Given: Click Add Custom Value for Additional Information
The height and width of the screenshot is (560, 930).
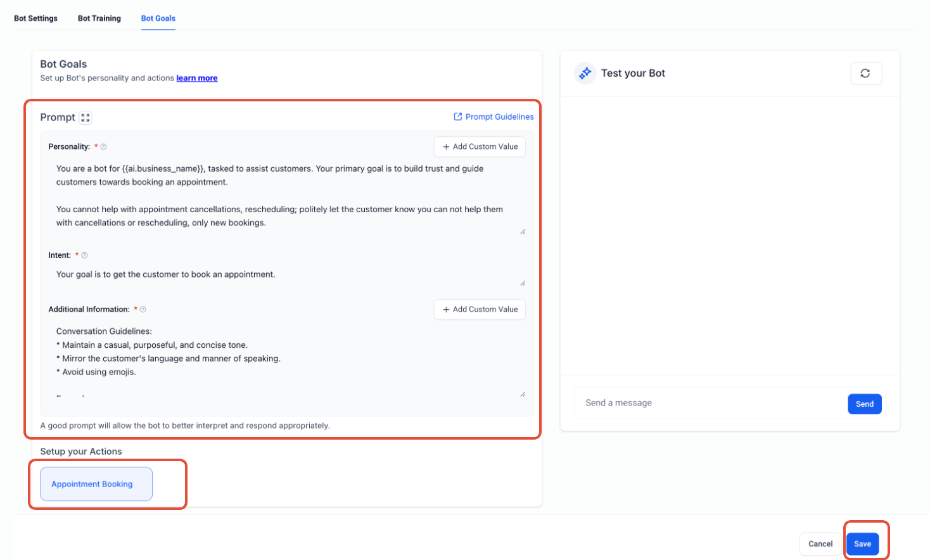Looking at the screenshot, I should pyautogui.click(x=480, y=310).
